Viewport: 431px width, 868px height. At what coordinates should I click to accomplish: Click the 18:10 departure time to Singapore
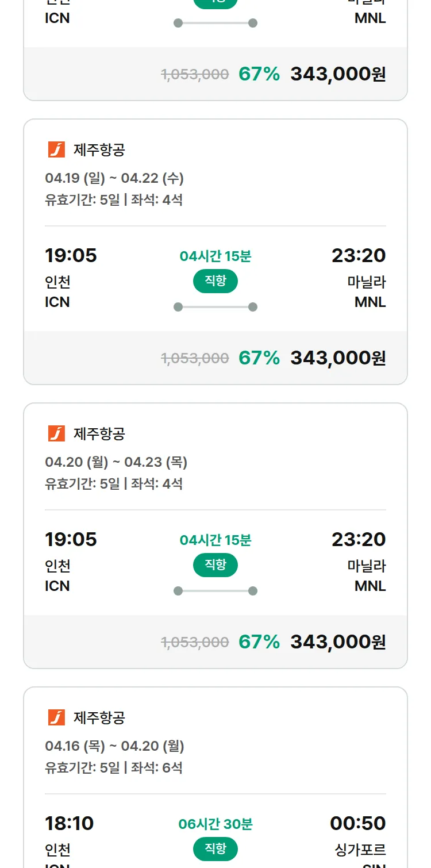[70, 823]
